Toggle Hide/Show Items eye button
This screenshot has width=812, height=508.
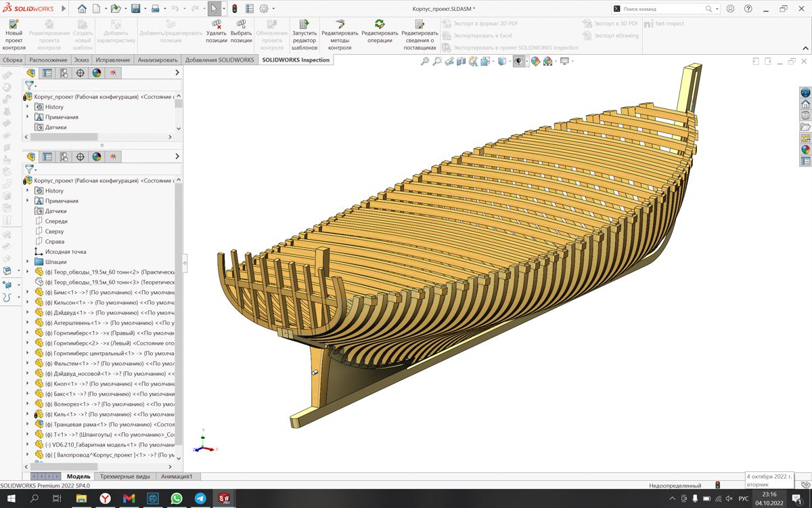(x=518, y=62)
